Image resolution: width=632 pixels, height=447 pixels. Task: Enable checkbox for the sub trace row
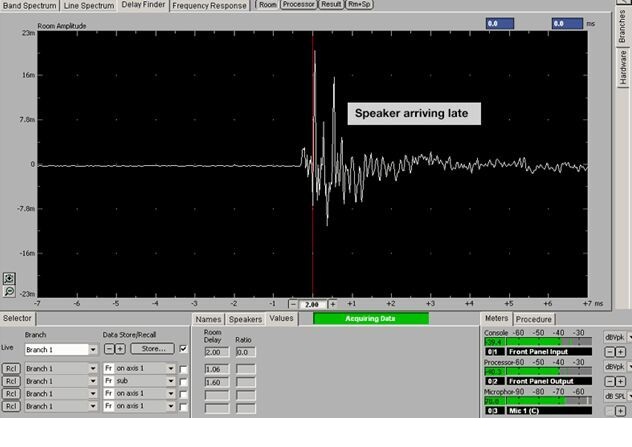181,381
